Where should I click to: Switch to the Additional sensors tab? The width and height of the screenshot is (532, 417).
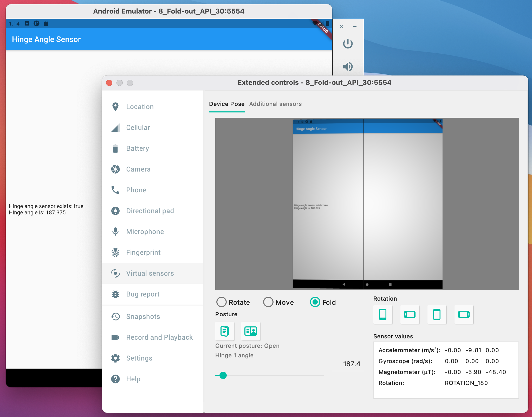tap(276, 104)
